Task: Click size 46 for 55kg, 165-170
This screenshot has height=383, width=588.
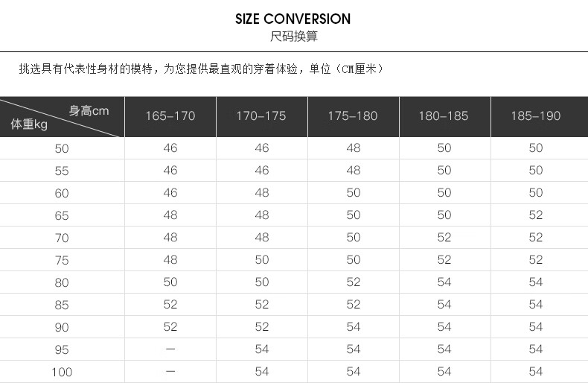Action: tap(170, 170)
